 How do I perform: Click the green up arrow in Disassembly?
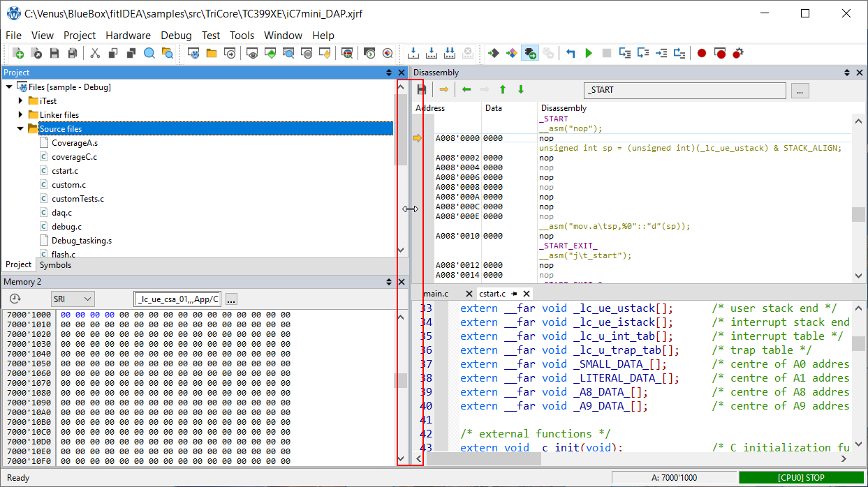tap(502, 89)
